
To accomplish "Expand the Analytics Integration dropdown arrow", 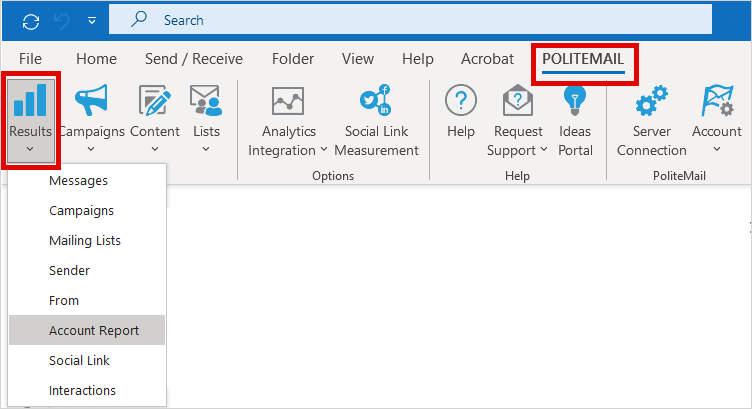I will (324, 150).
